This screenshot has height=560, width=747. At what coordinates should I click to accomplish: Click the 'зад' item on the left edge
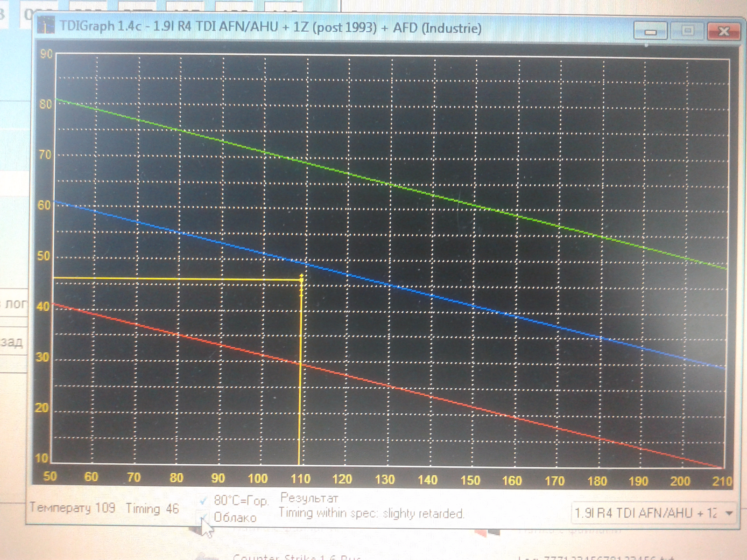12,342
